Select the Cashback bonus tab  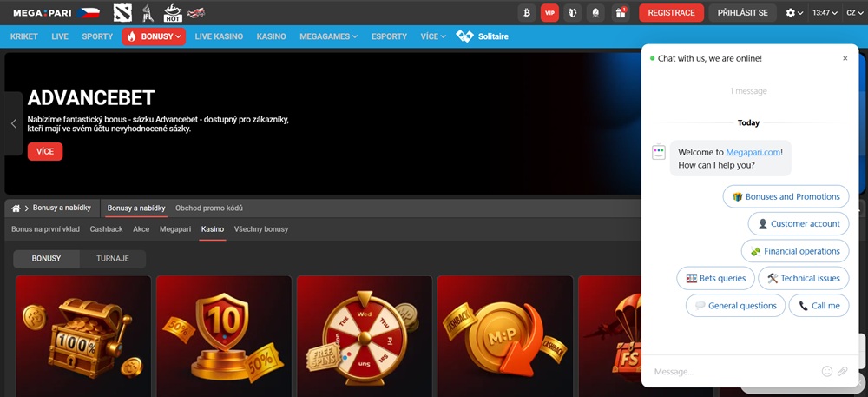click(x=106, y=229)
